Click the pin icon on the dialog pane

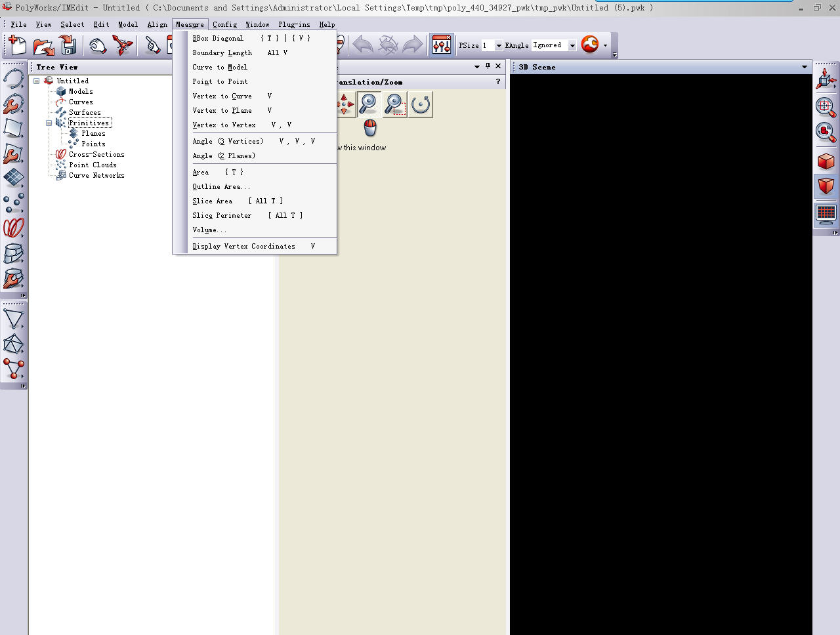click(488, 66)
